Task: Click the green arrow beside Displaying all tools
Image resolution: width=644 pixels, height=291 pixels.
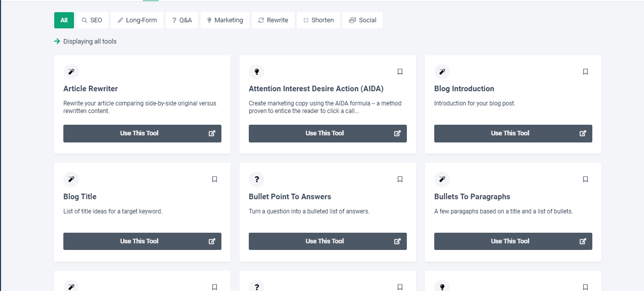Action: pos(57,42)
